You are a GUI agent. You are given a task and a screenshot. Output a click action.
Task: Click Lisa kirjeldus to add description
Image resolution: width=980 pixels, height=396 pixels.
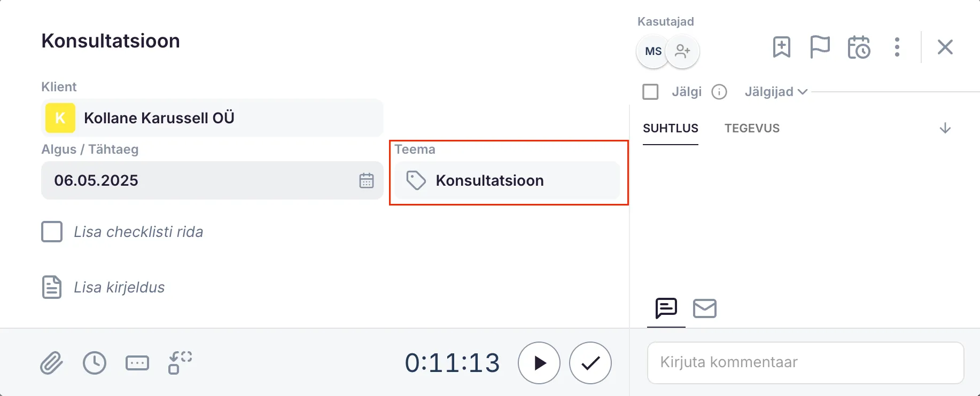click(119, 287)
